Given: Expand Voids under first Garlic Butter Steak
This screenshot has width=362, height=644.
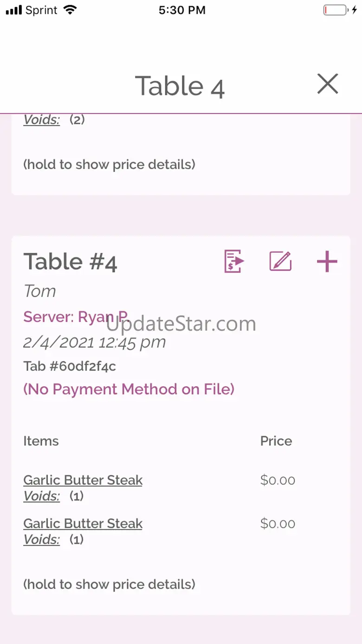Looking at the screenshot, I should click(42, 496).
